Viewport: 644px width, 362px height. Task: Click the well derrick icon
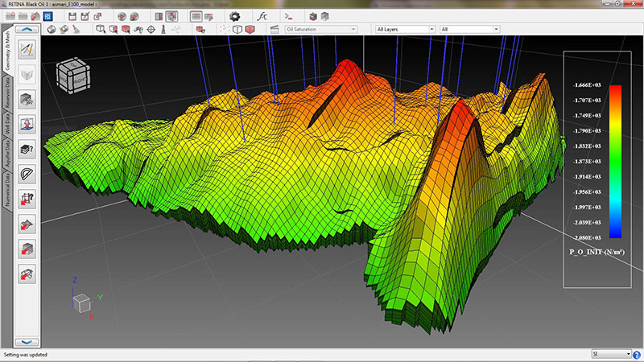coord(165,30)
